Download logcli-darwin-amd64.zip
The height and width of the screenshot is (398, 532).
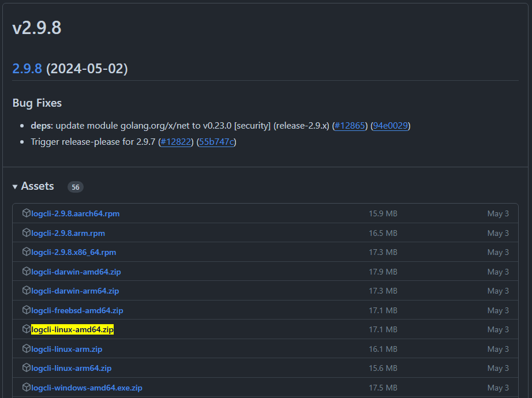(x=76, y=272)
